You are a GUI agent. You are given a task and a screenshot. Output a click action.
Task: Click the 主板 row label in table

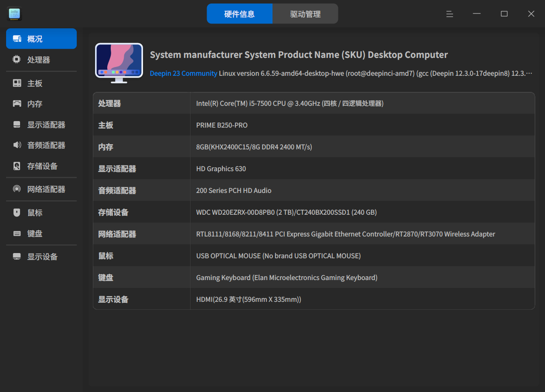(106, 125)
